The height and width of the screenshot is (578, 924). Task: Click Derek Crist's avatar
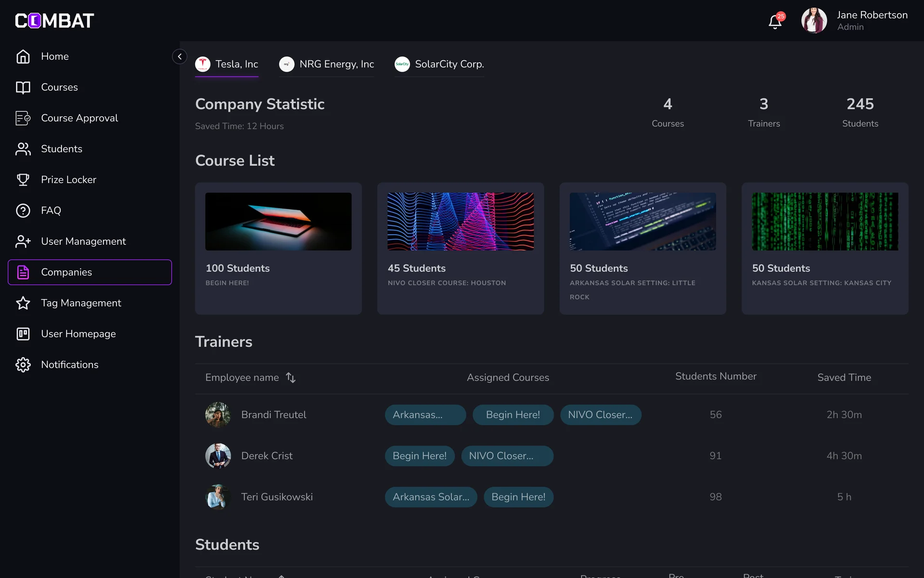pos(218,456)
